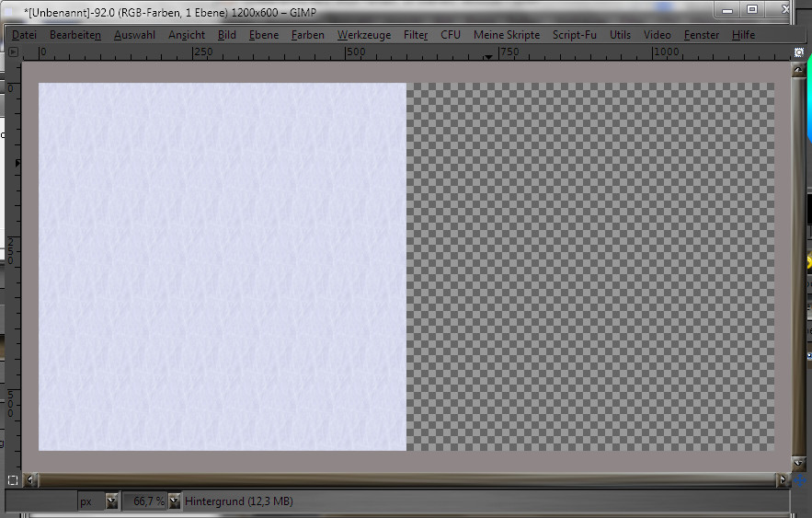This screenshot has width=812, height=518.
Task: Click horizontal scrollbar left arrow
Action: point(33,479)
